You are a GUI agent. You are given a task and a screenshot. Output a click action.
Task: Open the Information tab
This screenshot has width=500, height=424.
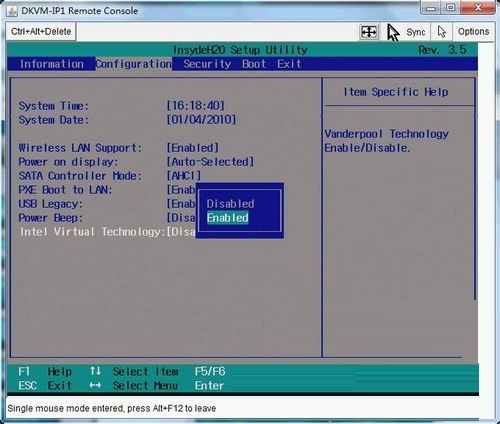click(x=52, y=64)
